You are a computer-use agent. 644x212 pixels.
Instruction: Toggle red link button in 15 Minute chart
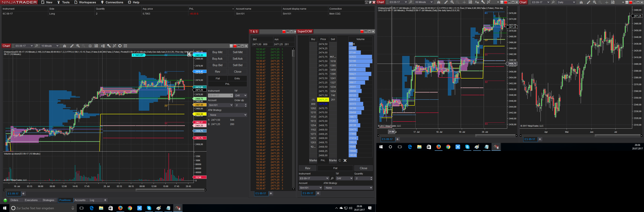(235, 46)
